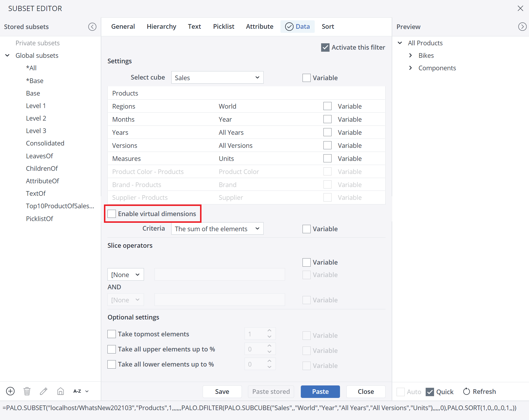
Task: Expand Components node in Preview
Action: click(x=410, y=68)
